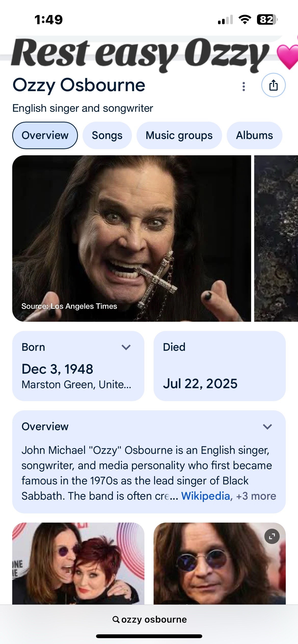The width and height of the screenshot is (298, 644).
Task: Open the Albums tab
Action: tap(254, 135)
